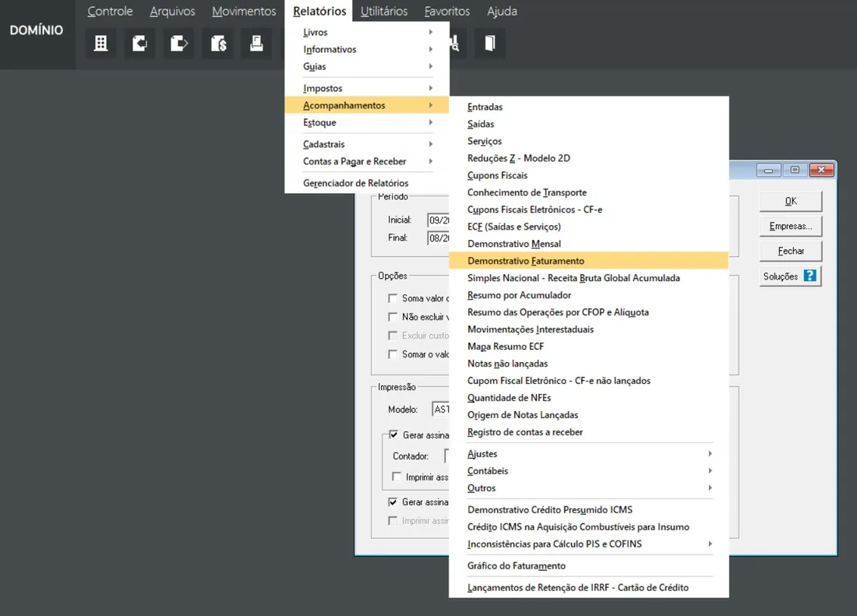
Task: Click the building (companies) toolbar icon
Action: 101,43
